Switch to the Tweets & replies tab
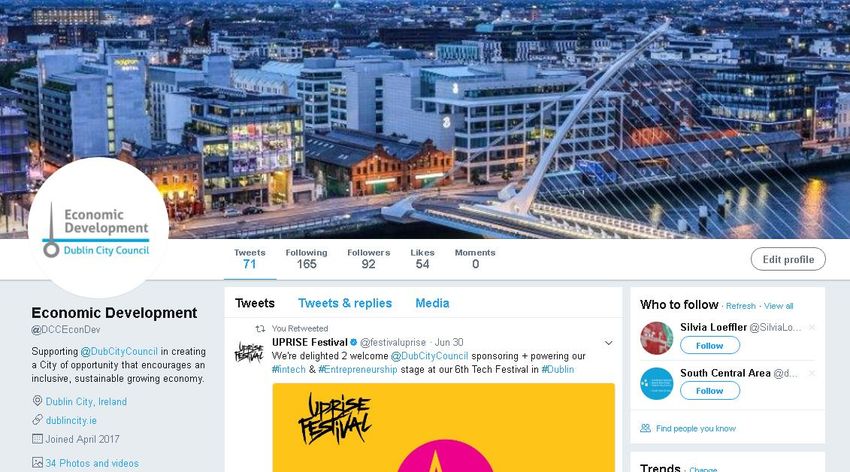 coord(345,303)
